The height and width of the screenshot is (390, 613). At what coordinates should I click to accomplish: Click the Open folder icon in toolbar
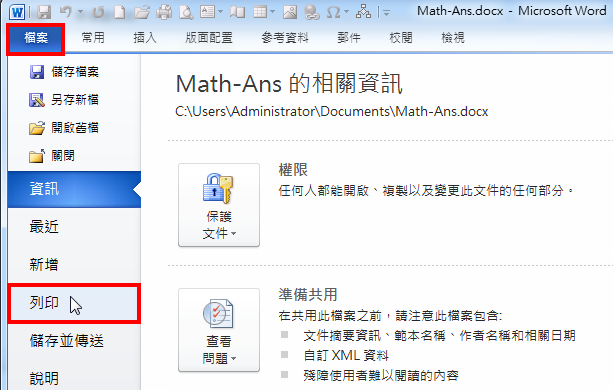(x=142, y=13)
